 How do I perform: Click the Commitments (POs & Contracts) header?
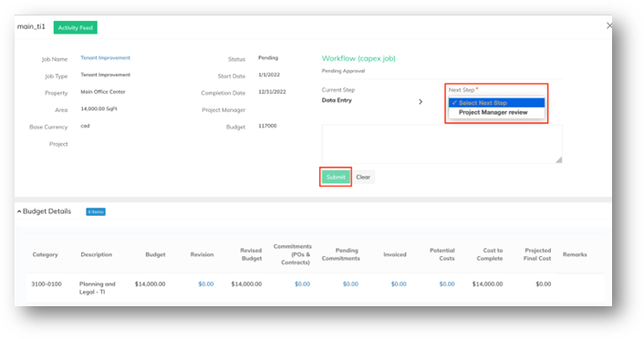pyautogui.click(x=293, y=254)
